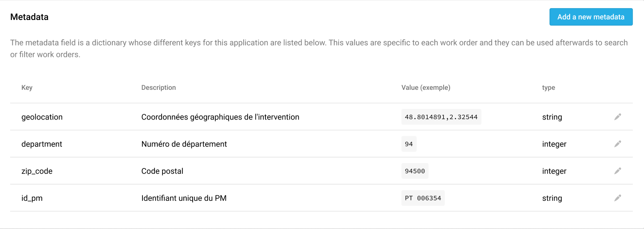Edit the geolocation metadata with pencil icon

pyautogui.click(x=618, y=117)
